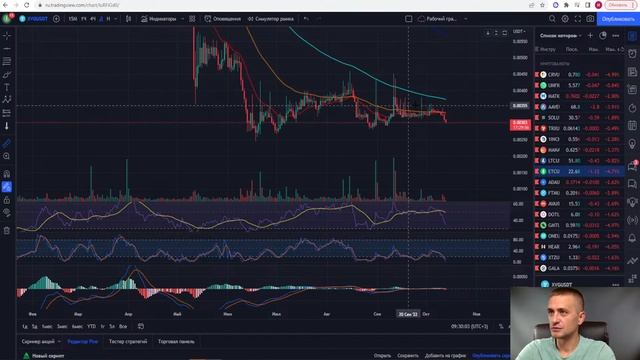The image size is (640, 360).
Task: Start Симулятор рынка bar replay
Action: coord(270,19)
